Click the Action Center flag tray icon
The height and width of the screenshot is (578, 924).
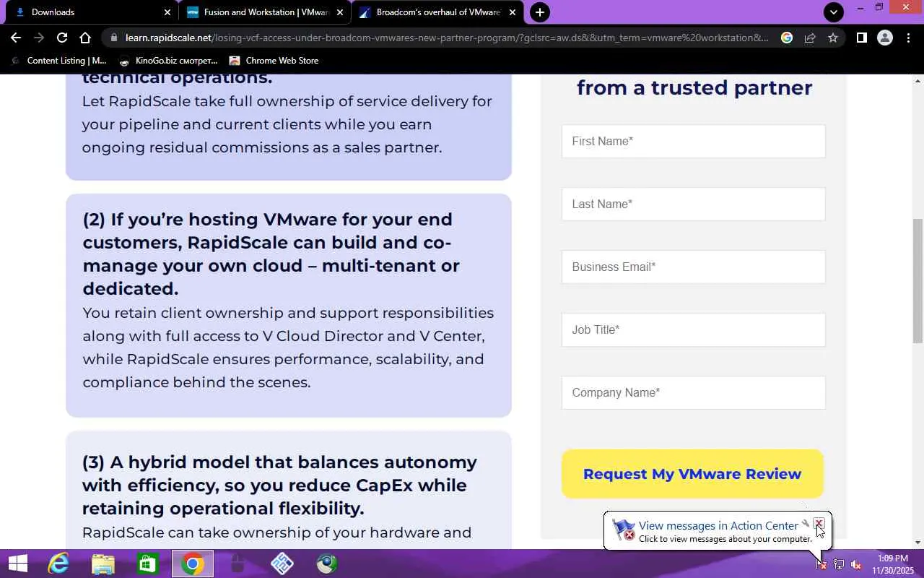[x=821, y=564]
